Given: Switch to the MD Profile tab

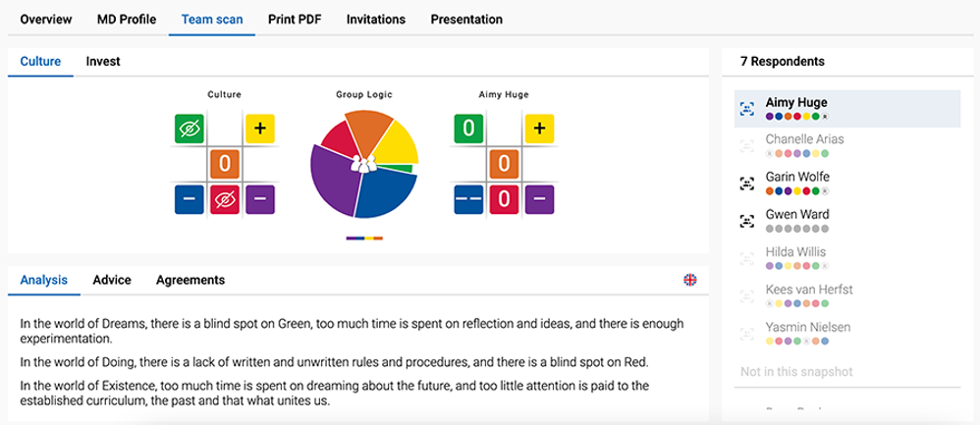Looking at the screenshot, I should click(127, 20).
